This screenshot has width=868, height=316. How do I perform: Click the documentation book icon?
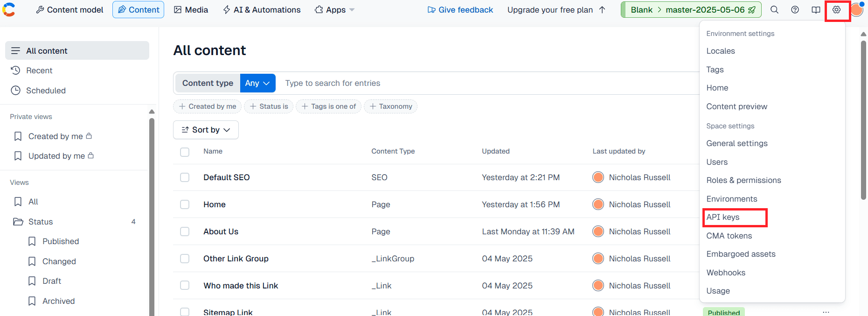coord(815,10)
